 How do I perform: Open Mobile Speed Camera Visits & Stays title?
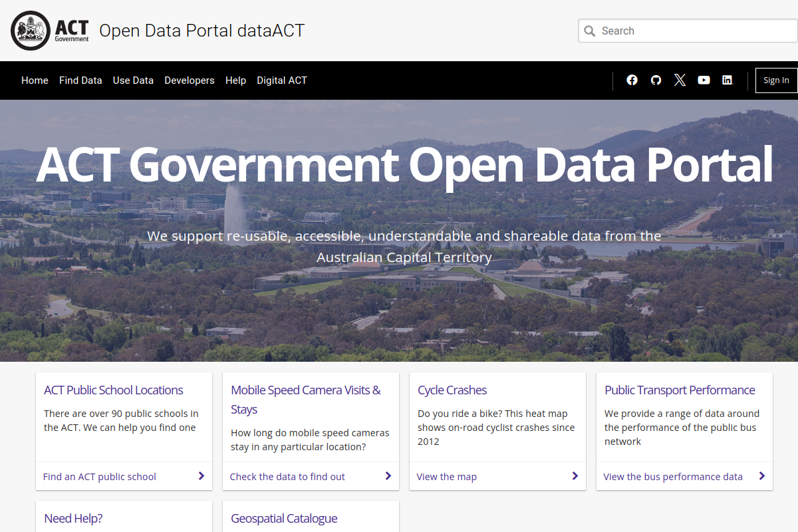[306, 400]
